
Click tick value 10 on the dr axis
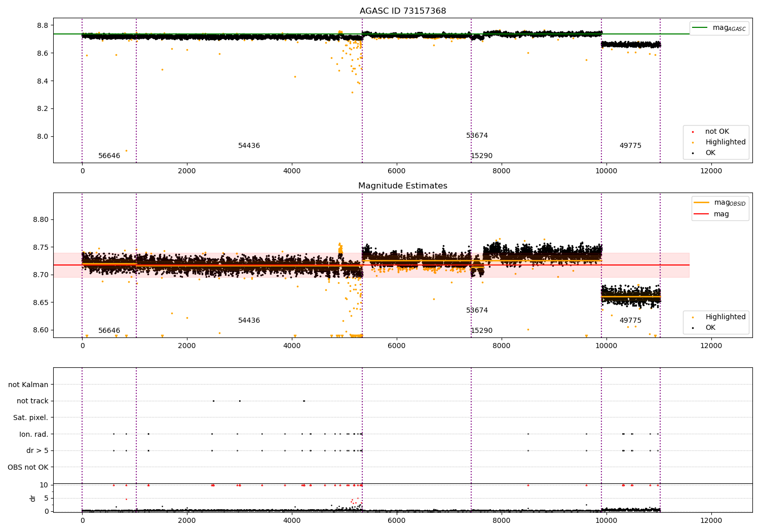44,485
